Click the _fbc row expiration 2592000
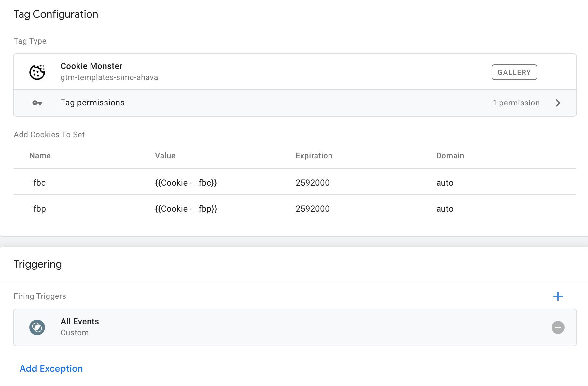Image resolution: width=588 pixels, height=386 pixels. (x=313, y=183)
